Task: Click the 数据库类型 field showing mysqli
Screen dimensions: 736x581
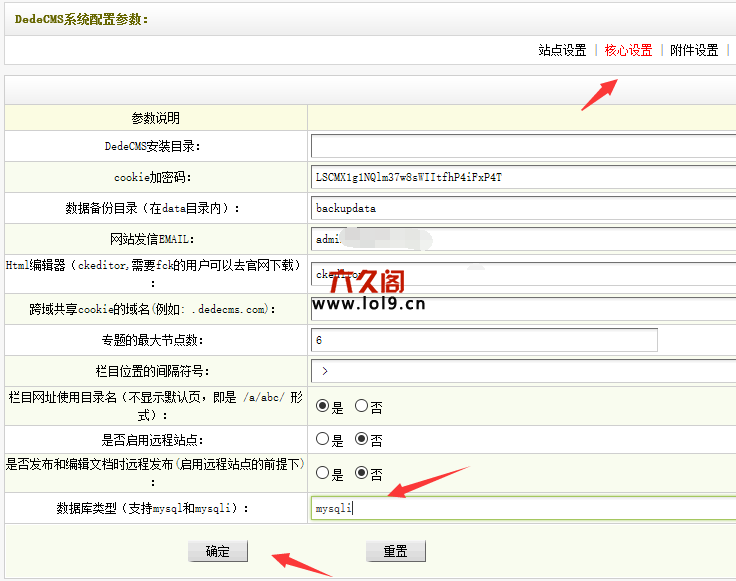Action: coord(523,508)
